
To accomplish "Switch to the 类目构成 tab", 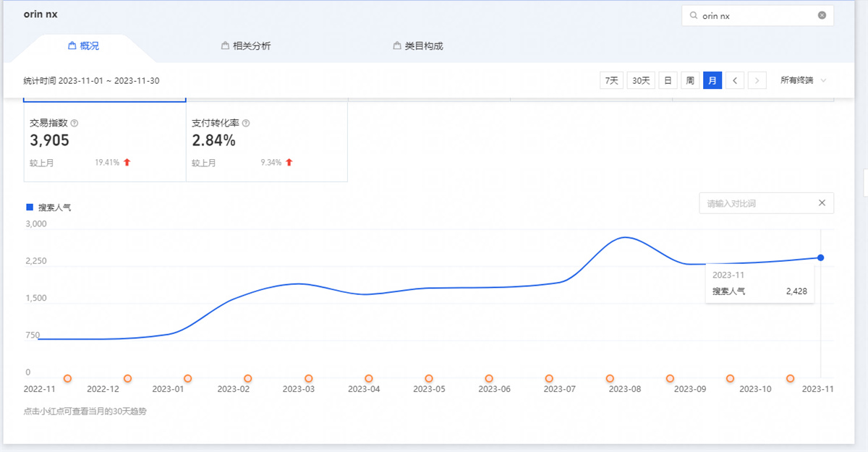I will (x=418, y=46).
